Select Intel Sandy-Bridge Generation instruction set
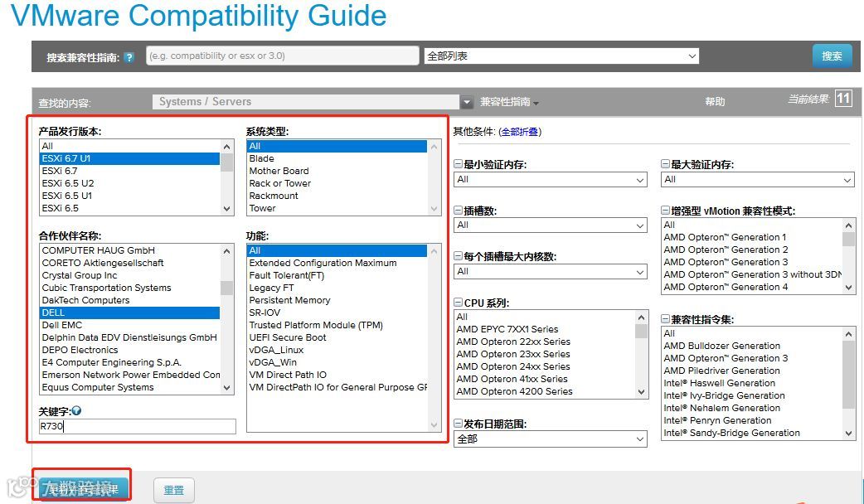 coord(751,433)
